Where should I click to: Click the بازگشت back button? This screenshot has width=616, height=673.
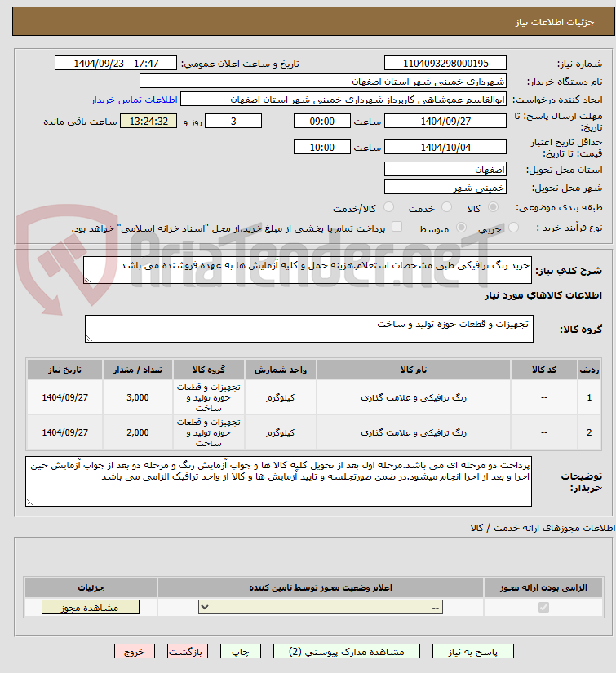(188, 651)
